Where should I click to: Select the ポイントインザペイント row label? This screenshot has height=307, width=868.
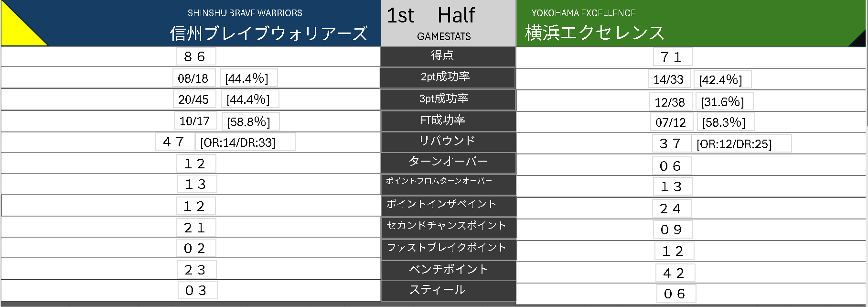pyautogui.click(x=441, y=204)
